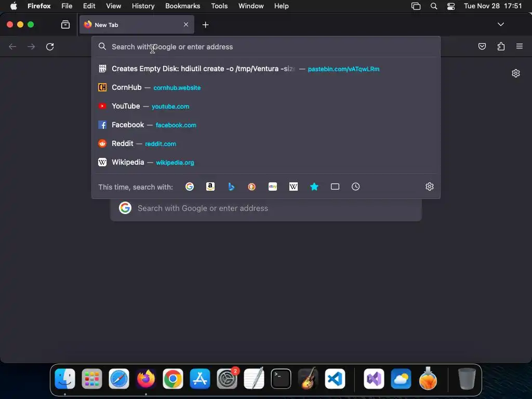Open Google Chrome in dock
Screen dimensions: 532x399
tap(172, 379)
